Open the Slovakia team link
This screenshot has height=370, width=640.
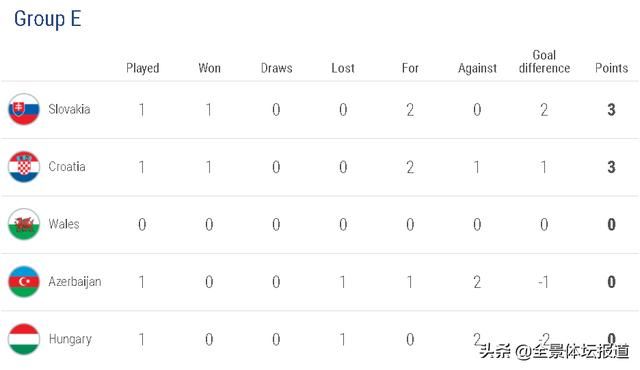point(69,109)
